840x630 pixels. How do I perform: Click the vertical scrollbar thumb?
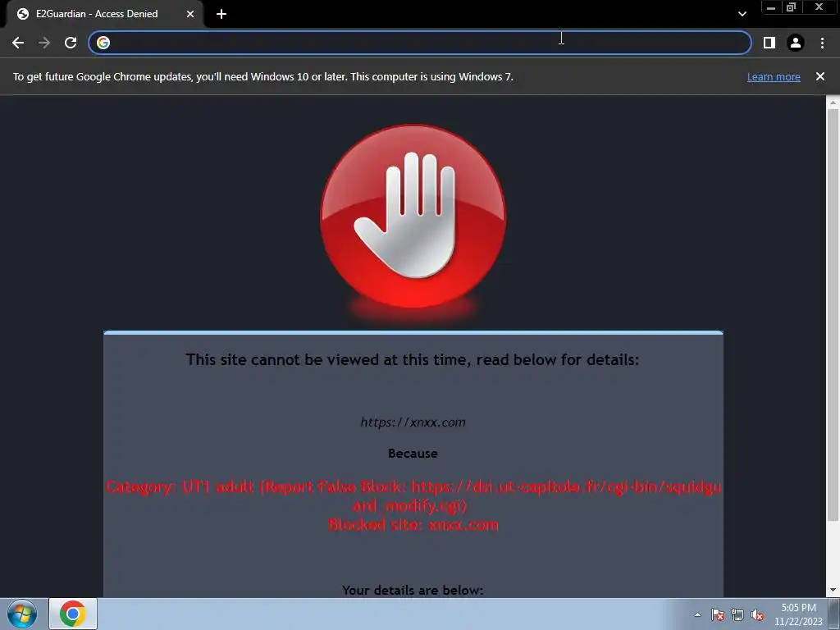pyautogui.click(x=833, y=314)
